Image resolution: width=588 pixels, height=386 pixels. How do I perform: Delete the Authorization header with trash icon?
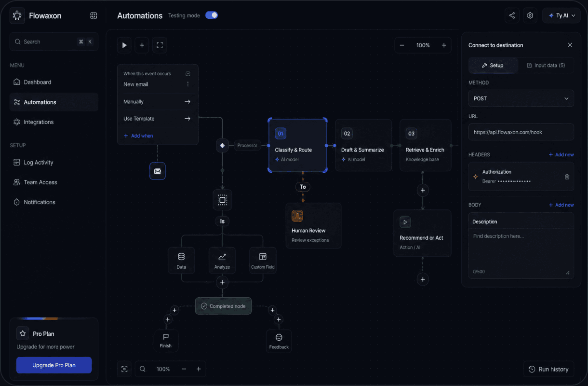(567, 177)
